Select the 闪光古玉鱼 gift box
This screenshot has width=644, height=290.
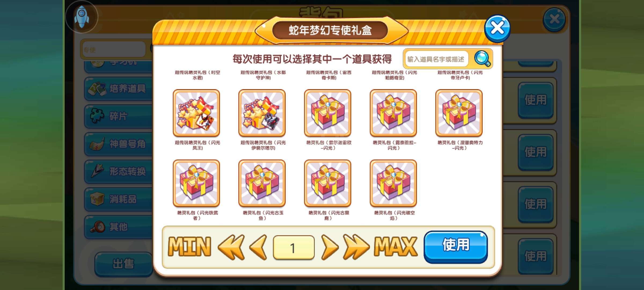(262, 183)
